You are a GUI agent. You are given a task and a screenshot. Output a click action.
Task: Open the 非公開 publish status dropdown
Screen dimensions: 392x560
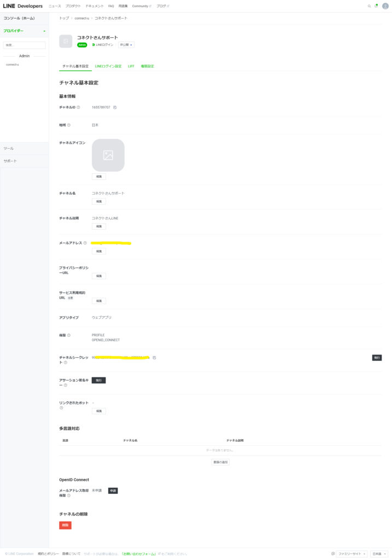(126, 45)
